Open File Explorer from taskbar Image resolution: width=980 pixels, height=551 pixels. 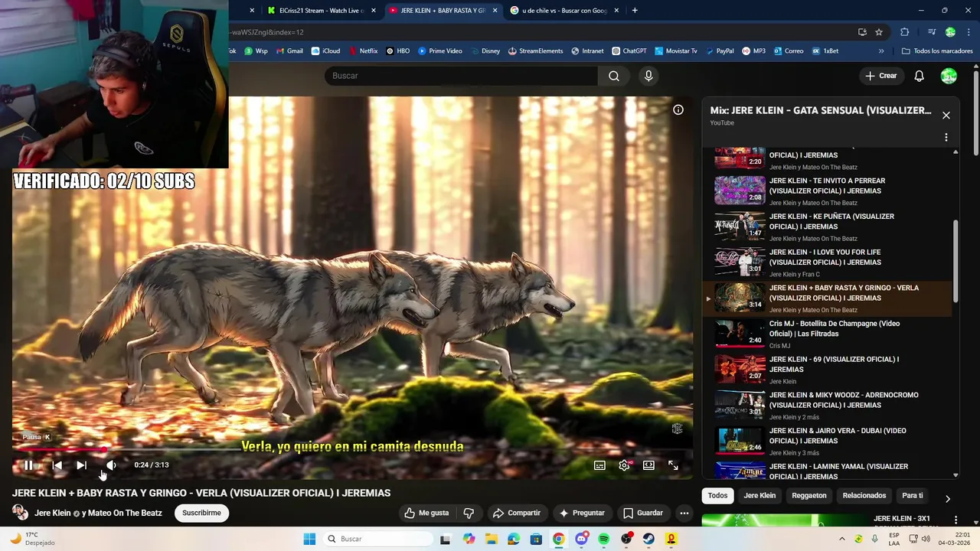coord(492,539)
